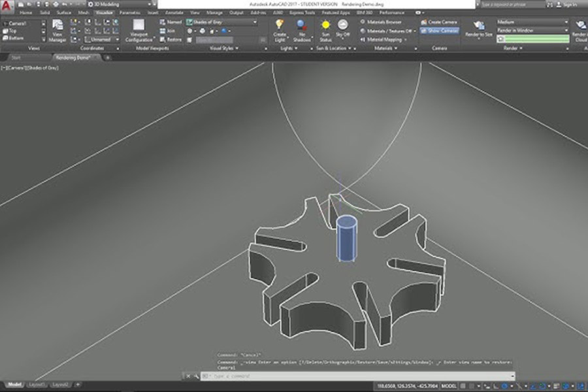This screenshot has height=392, width=588.
Task: Switch to the Model layout tab
Action: point(14,385)
